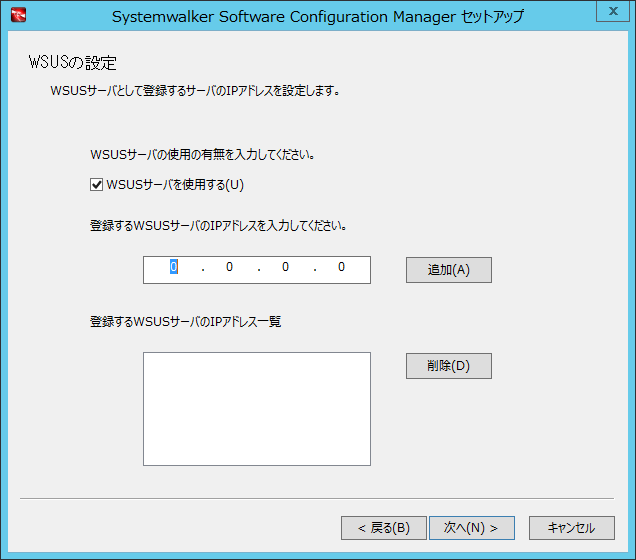Screen dimensions: 636x560
Task: Select first octet of IP address field
Action: (x=174, y=267)
